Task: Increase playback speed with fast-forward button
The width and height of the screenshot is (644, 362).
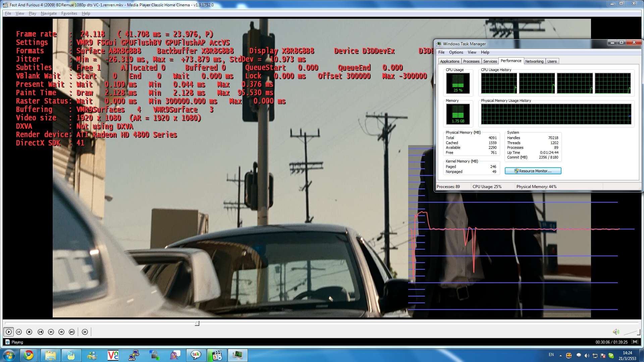Action: (61, 332)
